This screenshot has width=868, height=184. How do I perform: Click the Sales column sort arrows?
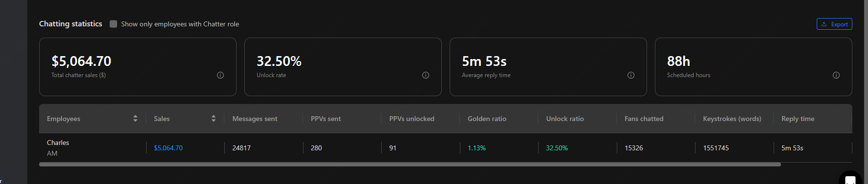pos(214,119)
